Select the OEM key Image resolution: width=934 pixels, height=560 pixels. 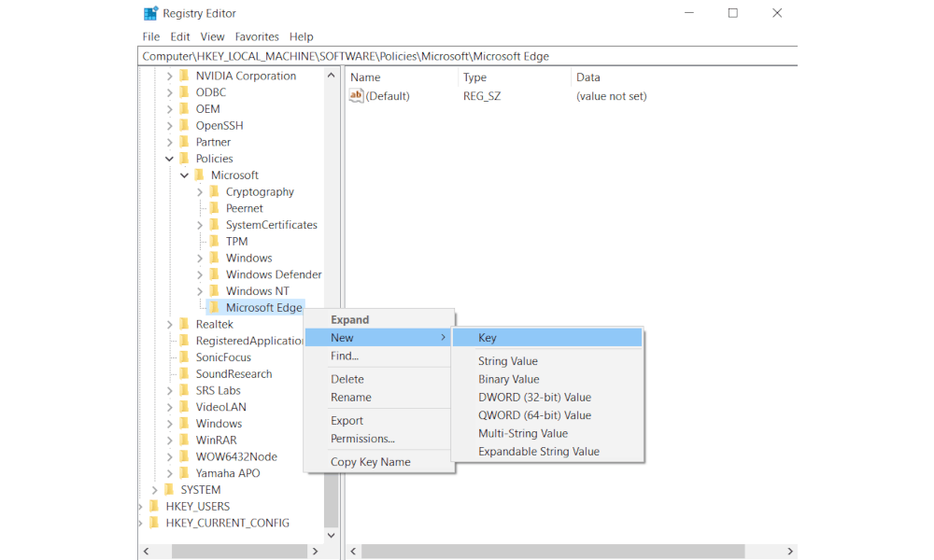click(x=208, y=109)
